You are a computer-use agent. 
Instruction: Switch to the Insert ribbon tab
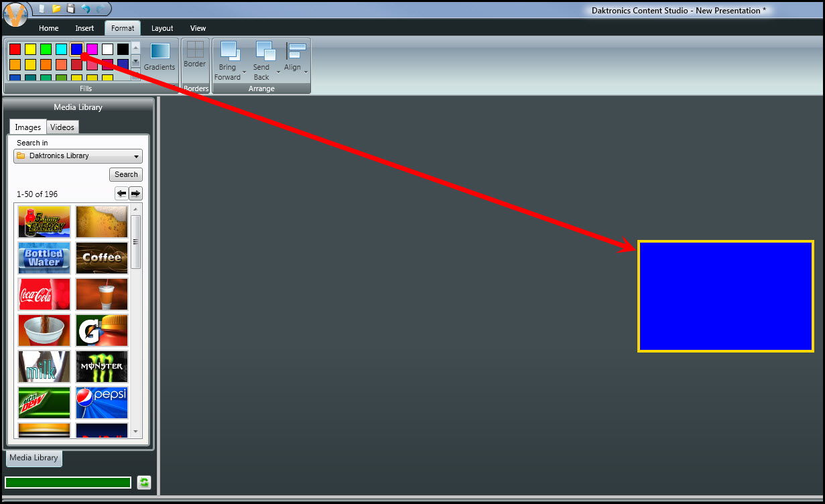coord(84,28)
